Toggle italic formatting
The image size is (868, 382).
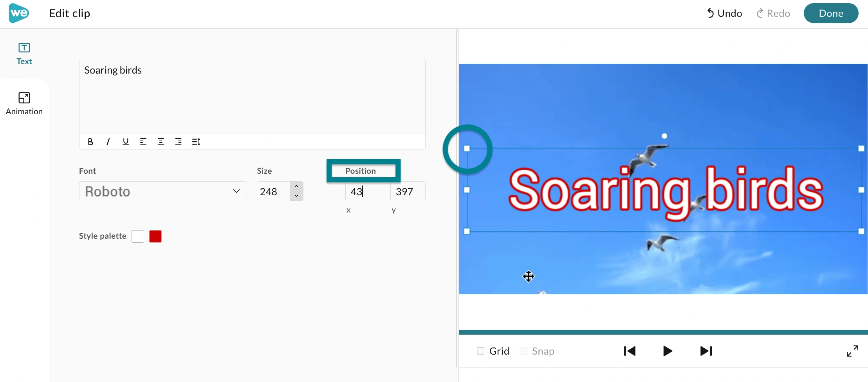pos(108,142)
